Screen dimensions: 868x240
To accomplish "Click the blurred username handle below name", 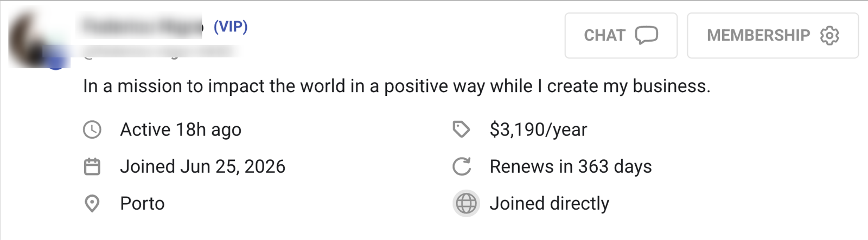I will [160, 52].
